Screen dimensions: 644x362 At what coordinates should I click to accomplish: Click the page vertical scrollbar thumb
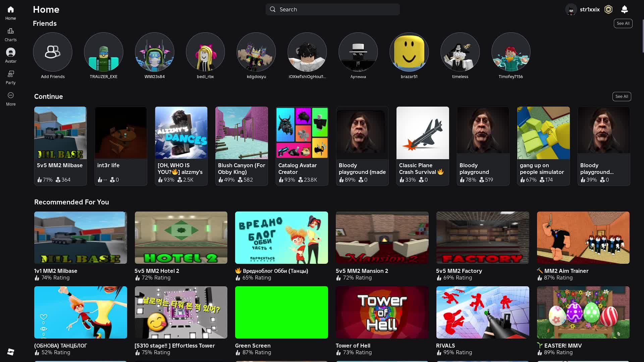coord(643,36)
